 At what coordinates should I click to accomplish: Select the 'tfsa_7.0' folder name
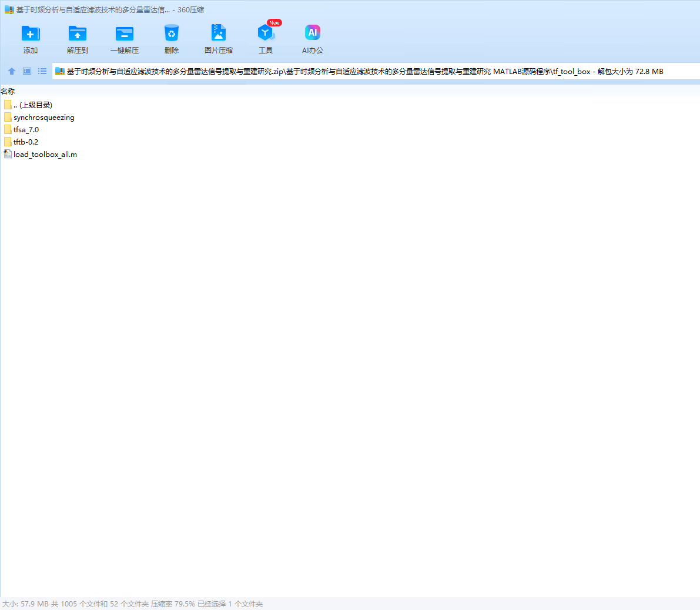[x=26, y=129]
